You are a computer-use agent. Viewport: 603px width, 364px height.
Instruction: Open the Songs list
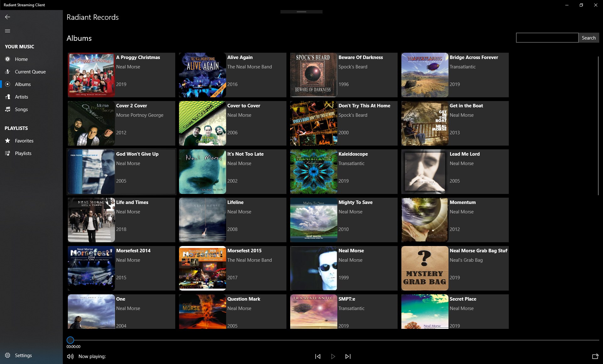click(x=21, y=110)
